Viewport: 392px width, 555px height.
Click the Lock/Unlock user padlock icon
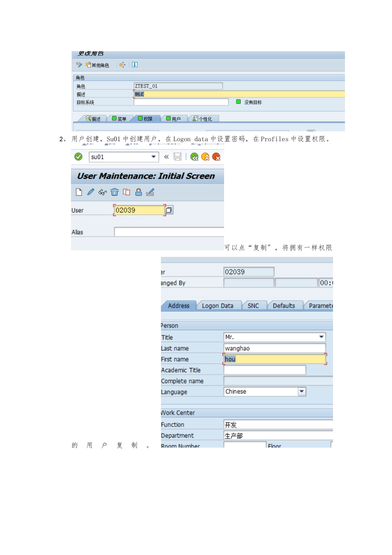pos(139,192)
